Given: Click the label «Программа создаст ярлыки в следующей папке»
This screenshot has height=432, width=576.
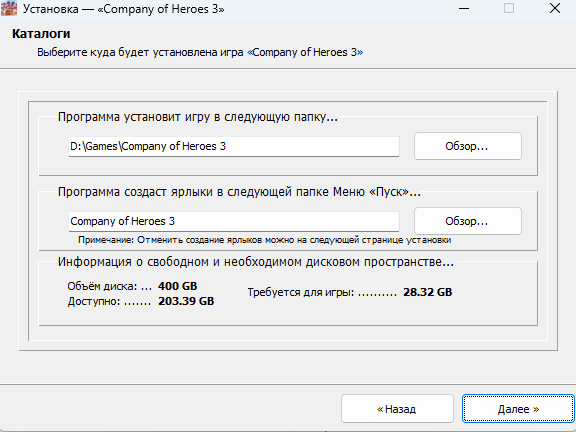Looking at the screenshot, I should 239,192.
